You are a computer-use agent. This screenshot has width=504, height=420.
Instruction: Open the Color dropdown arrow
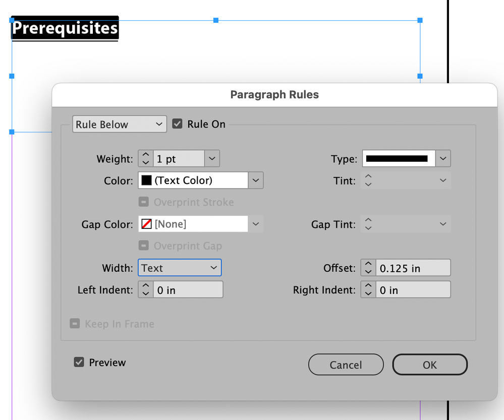pos(256,181)
